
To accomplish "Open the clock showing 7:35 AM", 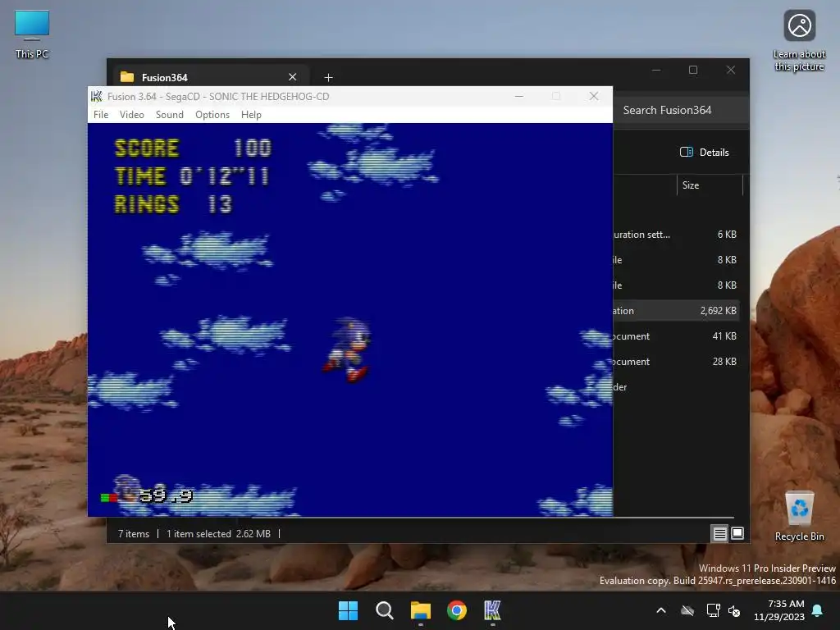I will pos(779,610).
